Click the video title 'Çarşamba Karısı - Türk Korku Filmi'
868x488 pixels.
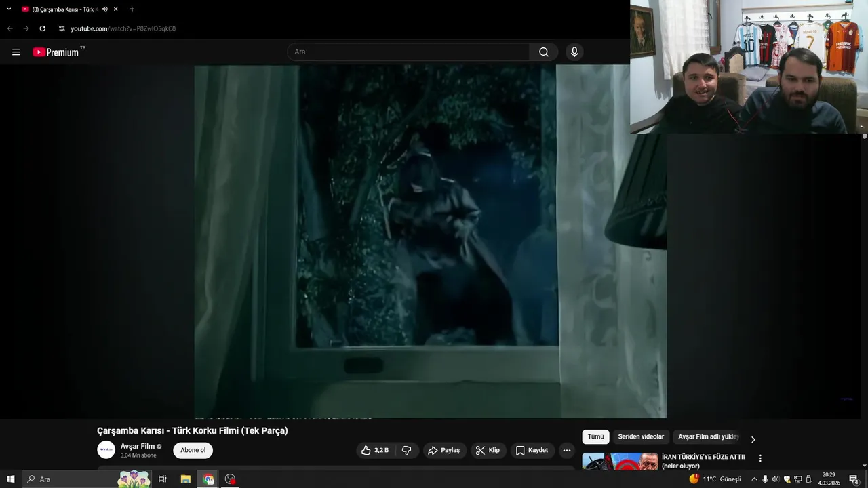click(x=193, y=431)
